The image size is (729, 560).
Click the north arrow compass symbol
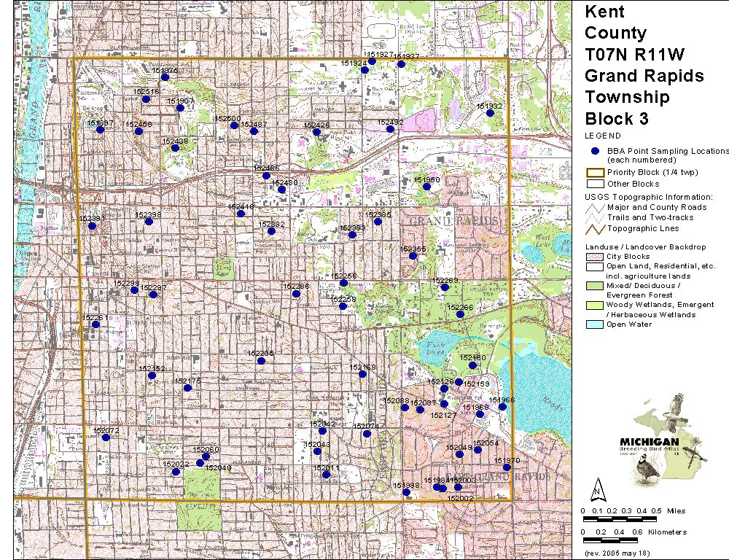click(598, 488)
